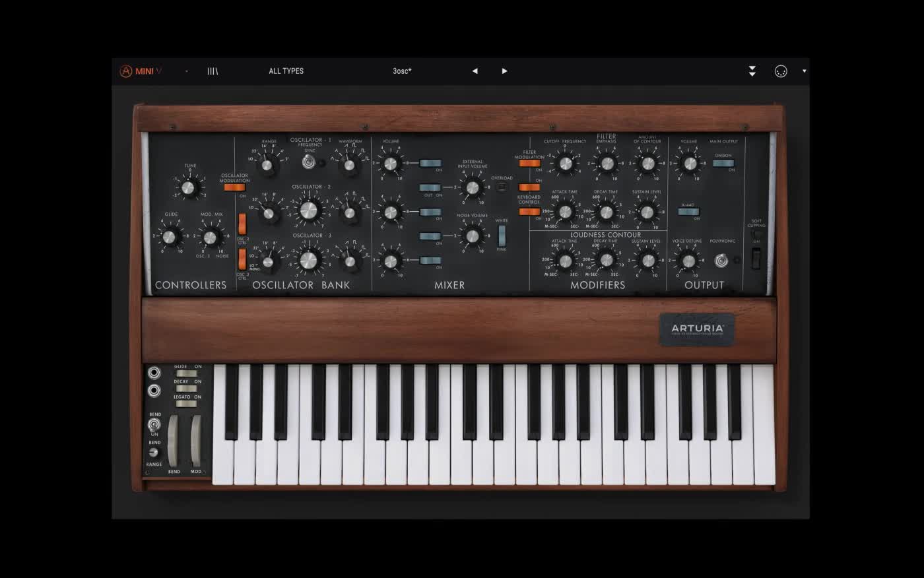Click the Tune knob
Screen dimensions: 924x578
(x=189, y=188)
